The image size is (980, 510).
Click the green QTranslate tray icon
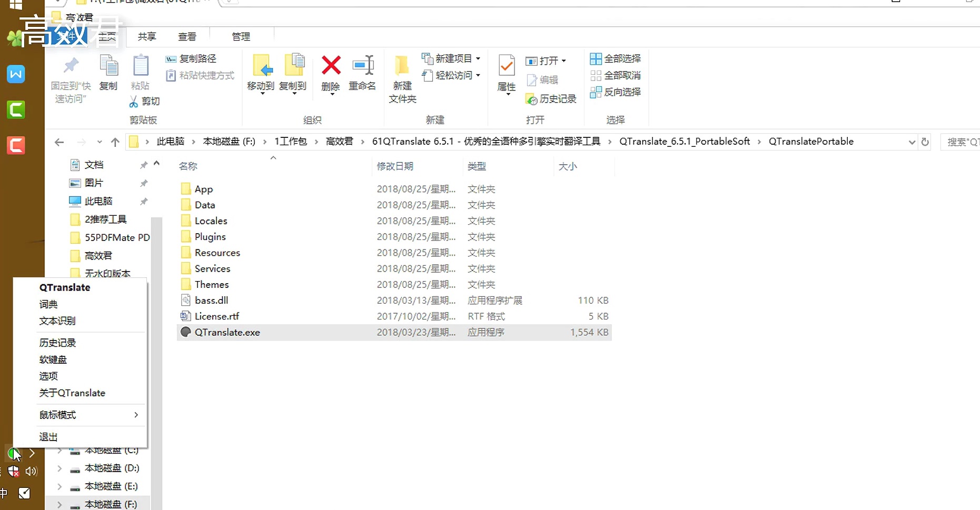click(13, 453)
